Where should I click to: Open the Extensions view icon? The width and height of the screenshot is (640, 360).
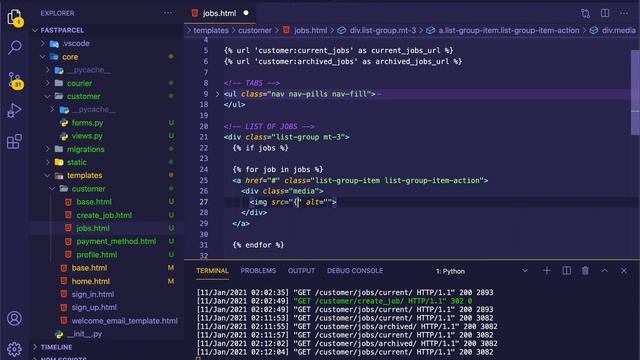[x=14, y=141]
